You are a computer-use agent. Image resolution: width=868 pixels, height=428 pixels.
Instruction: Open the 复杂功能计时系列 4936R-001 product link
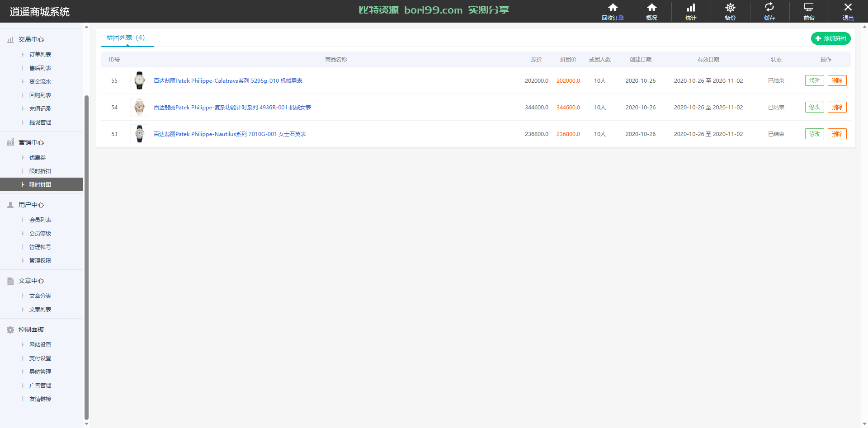232,108
